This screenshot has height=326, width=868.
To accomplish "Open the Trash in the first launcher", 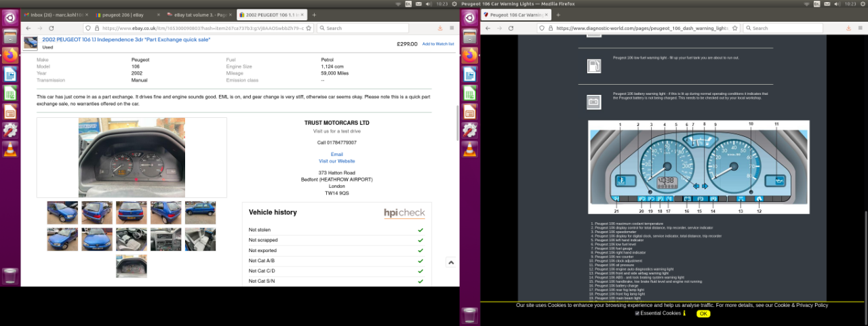I will [x=10, y=276].
